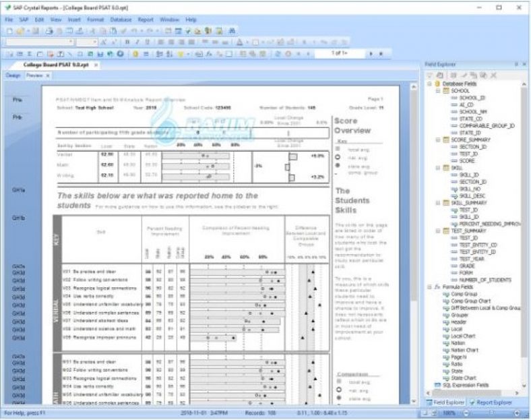Open the font name dropdown
The height and width of the screenshot is (420, 531).
tap(71, 42)
